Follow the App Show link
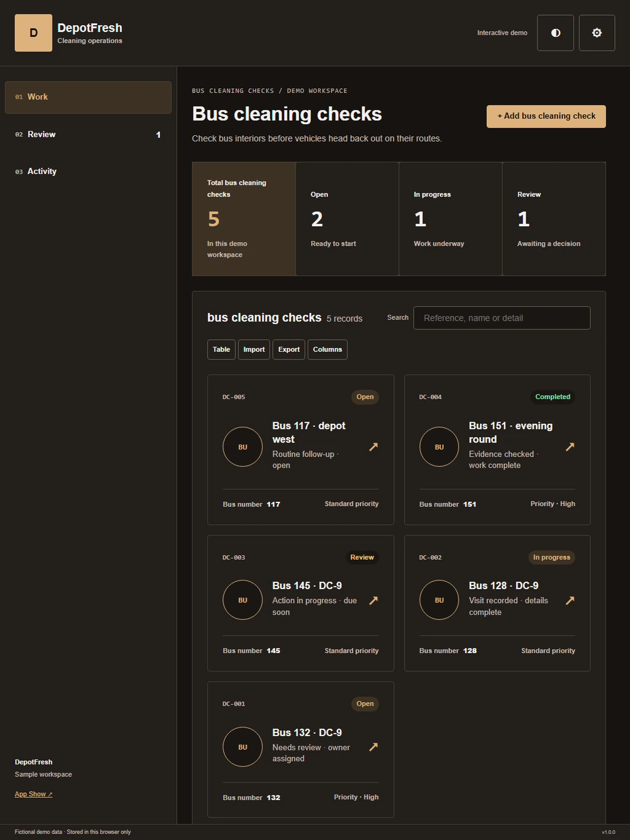Screen dimensions: 630x840 [34, 794]
